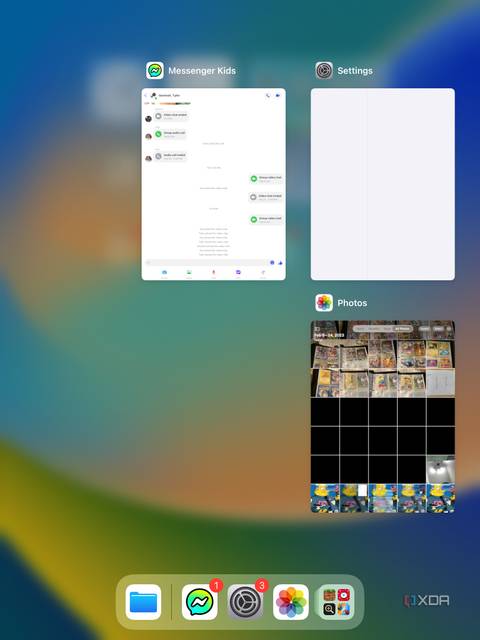The height and width of the screenshot is (640, 480).
Task: Select 'All Photos' segment in Photos card
Action: (402, 329)
